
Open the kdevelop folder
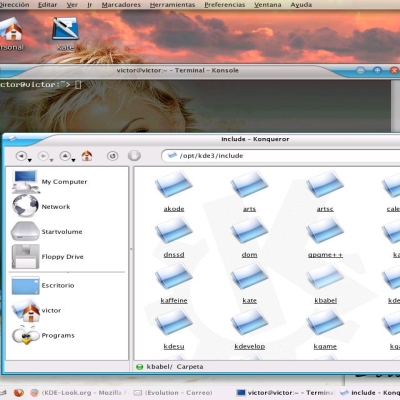(249, 329)
